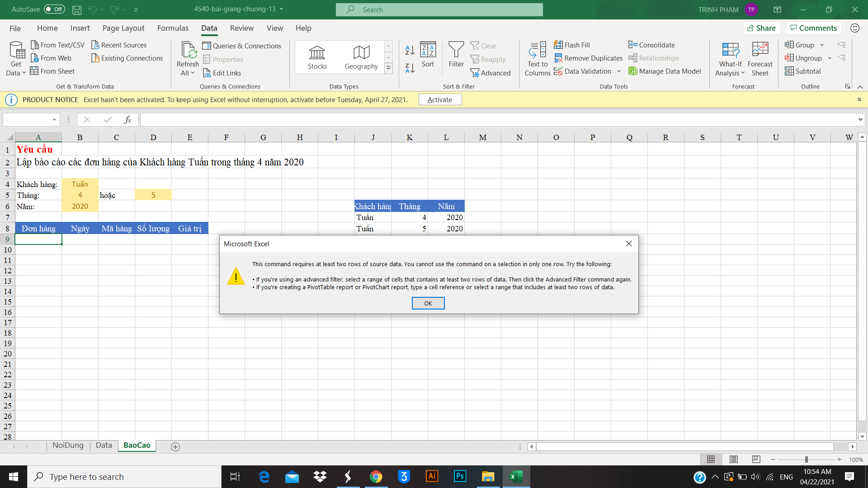
Task: Click Flash Fill
Action: click(572, 45)
